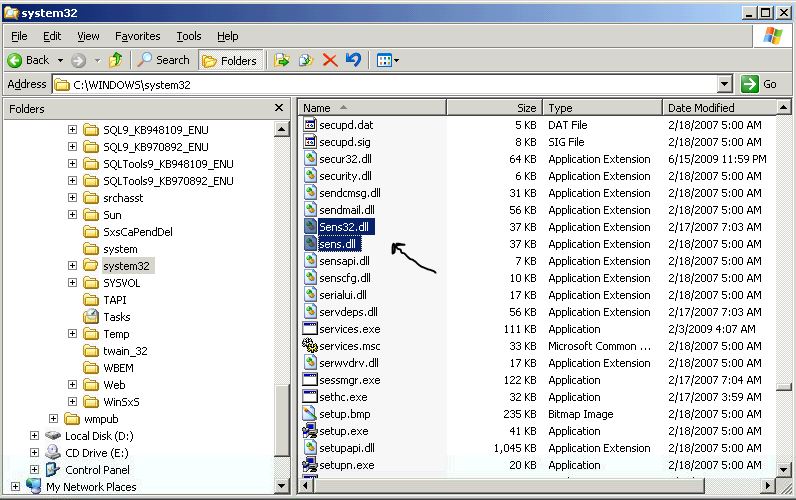Sort files by the Name column
The width and height of the screenshot is (796, 500).
[372, 108]
